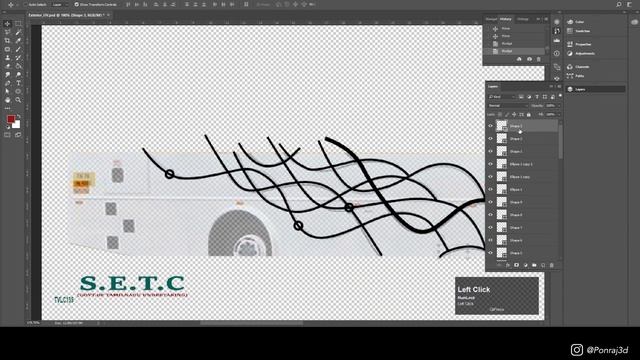Change screen mode icon in toolbox

[18, 135]
